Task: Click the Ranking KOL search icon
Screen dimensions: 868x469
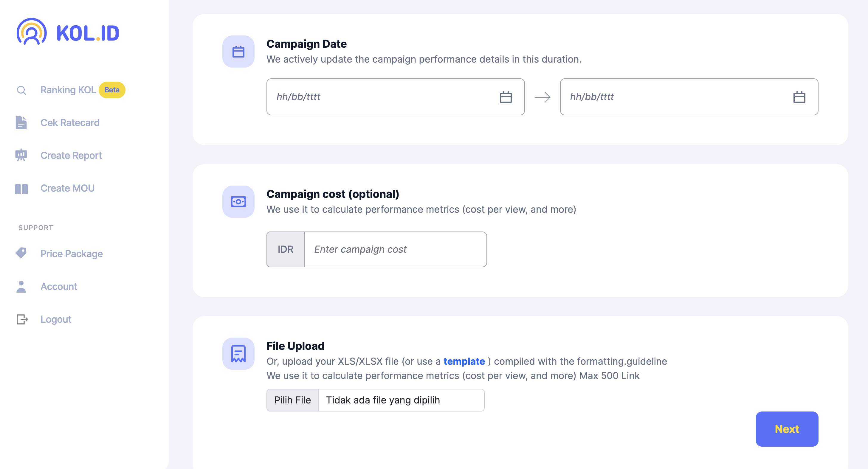Action: [x=21, y=90]
